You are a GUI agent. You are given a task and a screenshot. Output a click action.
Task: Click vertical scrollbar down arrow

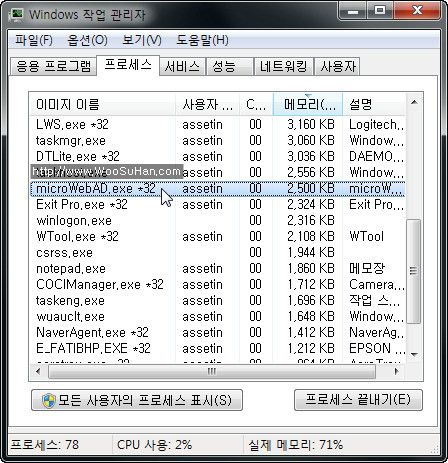pos(414,355)
